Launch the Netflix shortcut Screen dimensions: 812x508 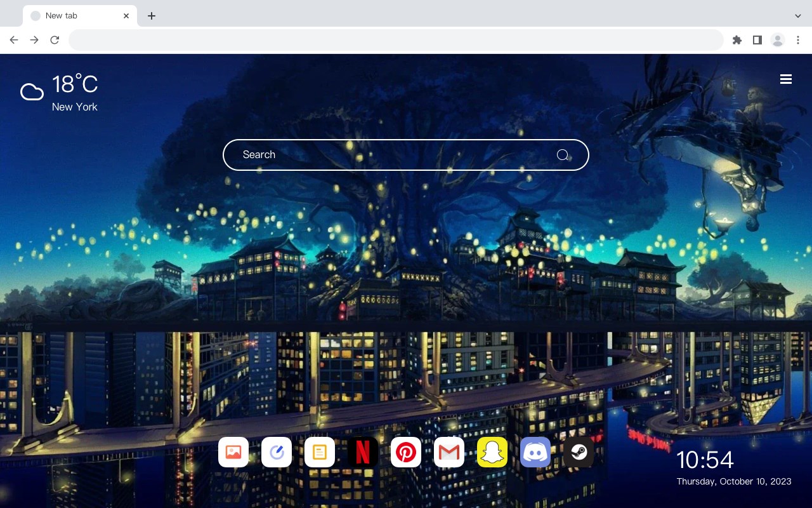click(363, 452)
